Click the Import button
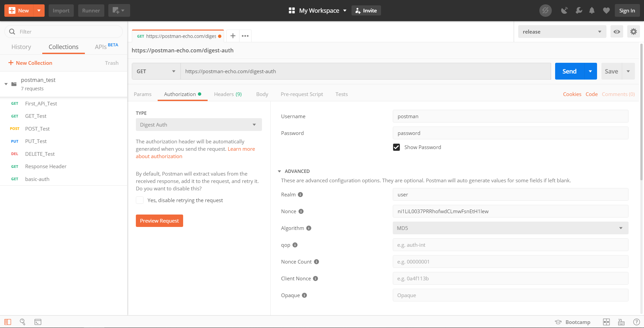The height and width of the screenshot is (328, 644). click(x=61, y=11)
